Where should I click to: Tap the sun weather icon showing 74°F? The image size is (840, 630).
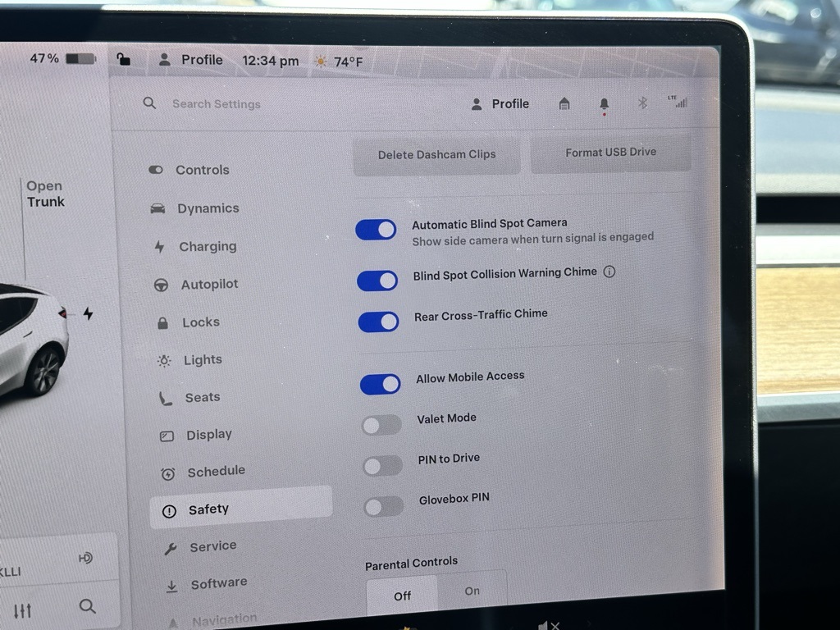(321, 62)
